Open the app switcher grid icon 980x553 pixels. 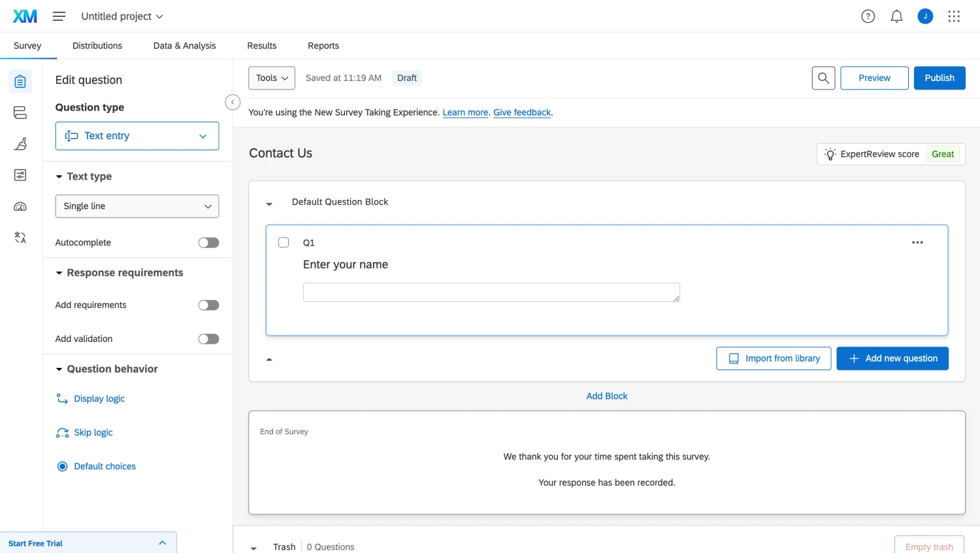(x=954, y=16)
